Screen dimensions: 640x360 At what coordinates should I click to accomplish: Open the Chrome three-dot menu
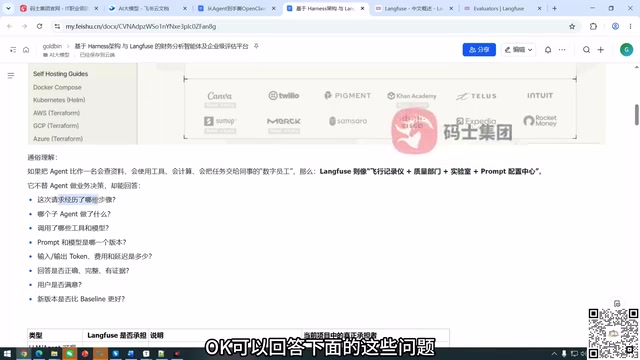pos(630,26)
